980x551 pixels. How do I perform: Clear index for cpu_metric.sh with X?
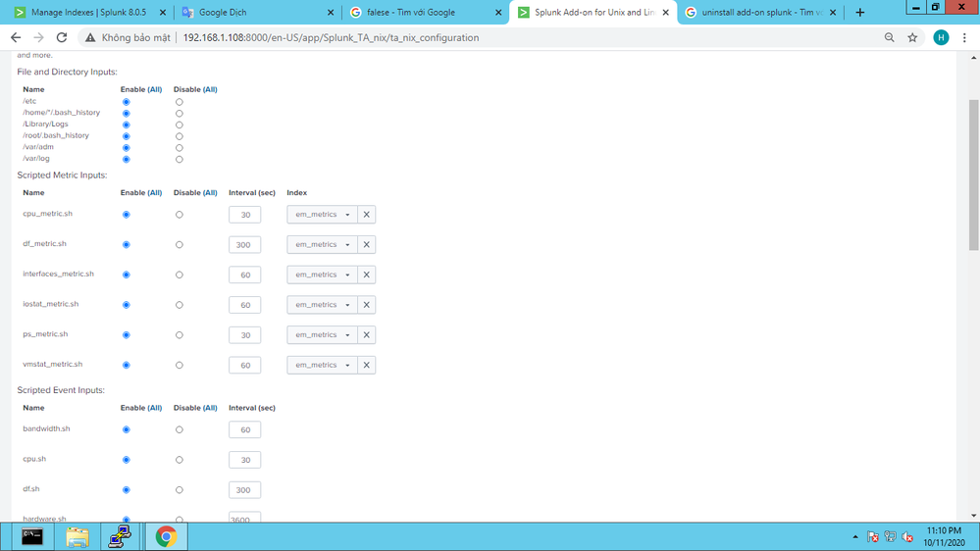(x=367, y=215)
